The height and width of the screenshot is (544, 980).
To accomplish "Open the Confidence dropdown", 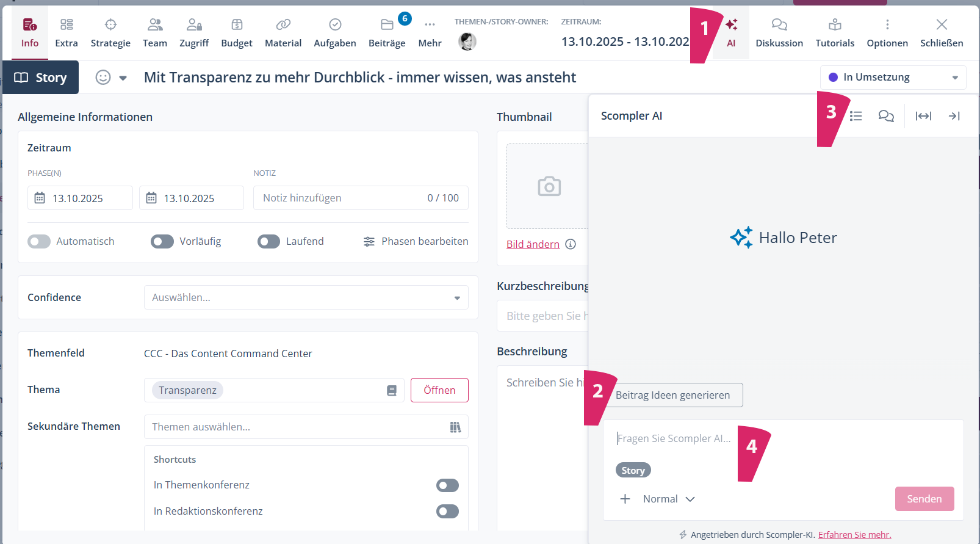I will coord(306,297).
